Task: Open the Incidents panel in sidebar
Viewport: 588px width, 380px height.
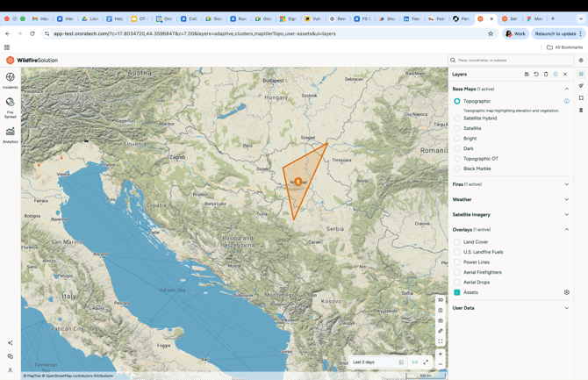Action: point(10,80)
